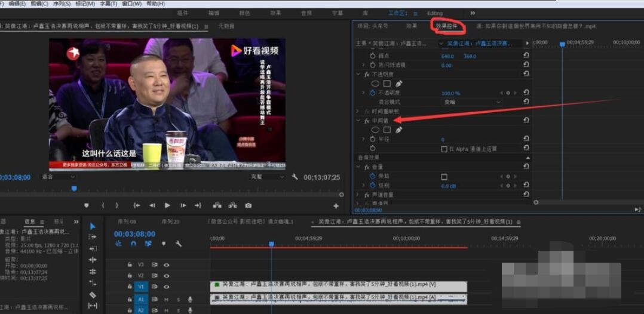Viewport: 644px width, 314px height.
Task: Reset the 混合模式 parameter
Action: click(x=526, y=102)
